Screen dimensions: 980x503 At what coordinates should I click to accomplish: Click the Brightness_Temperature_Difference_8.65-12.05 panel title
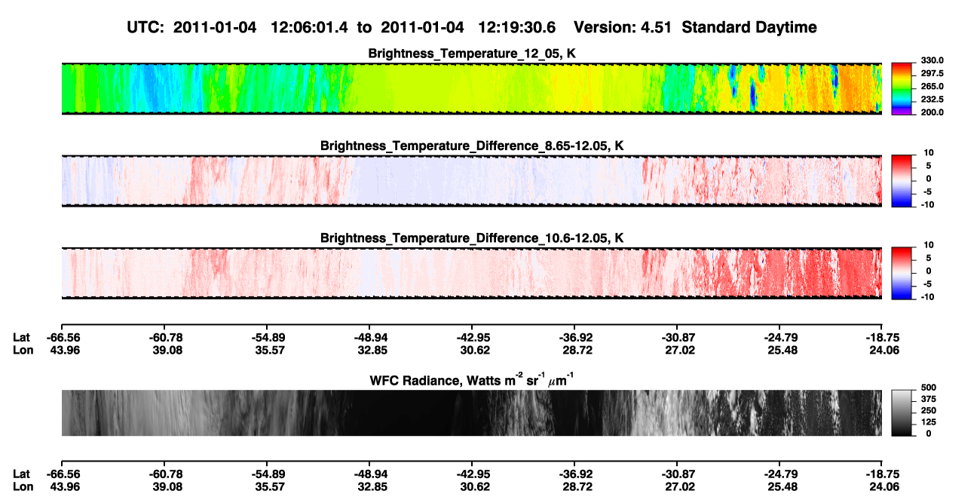click(x=472, y=146)
